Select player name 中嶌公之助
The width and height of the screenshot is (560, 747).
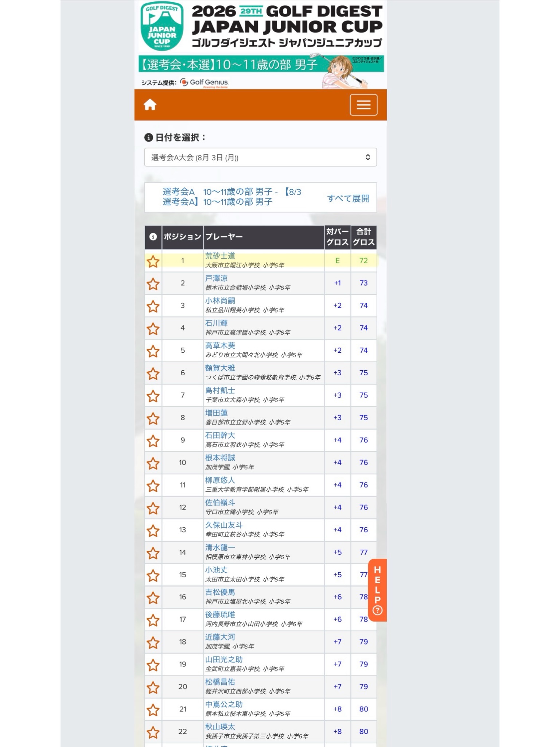pos(223,704)
